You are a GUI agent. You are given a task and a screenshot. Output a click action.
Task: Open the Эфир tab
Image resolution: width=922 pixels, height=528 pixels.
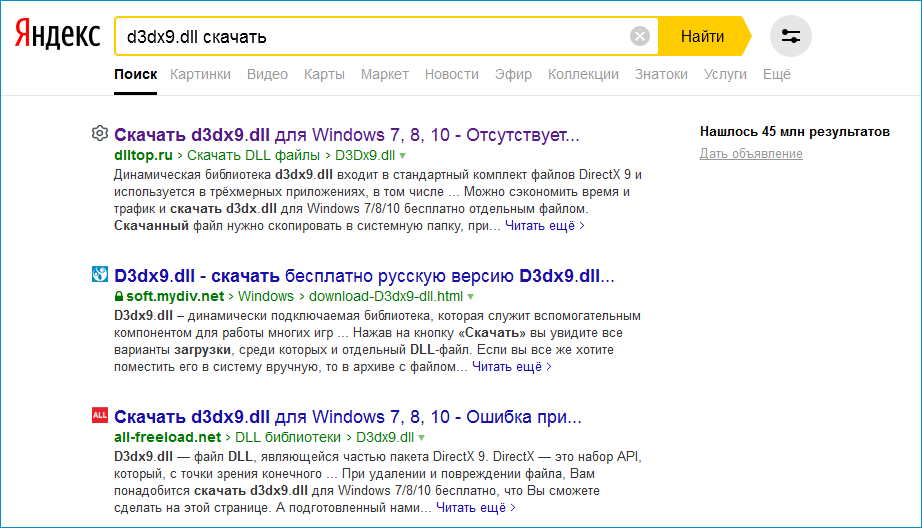513,74
